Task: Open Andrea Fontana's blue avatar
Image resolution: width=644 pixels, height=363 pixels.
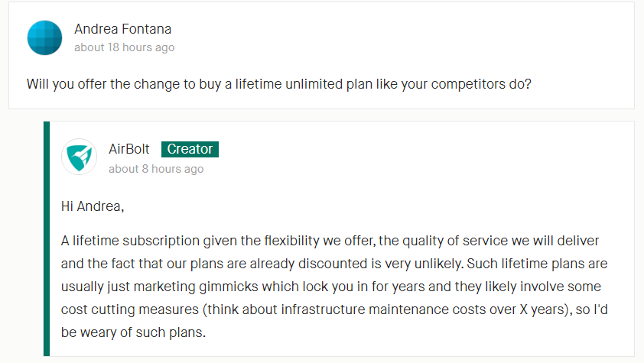Action: pyautogui.click(x=44, y=37)
